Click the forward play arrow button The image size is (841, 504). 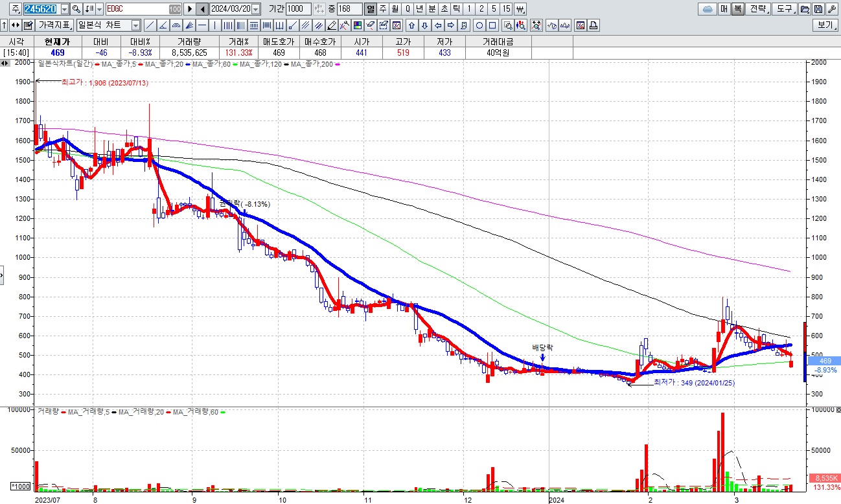[189, 9]
